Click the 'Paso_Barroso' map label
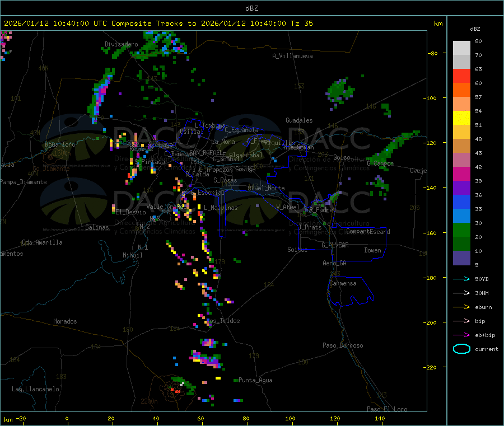Viewport: 504px width, 426px height. [343, 345]
